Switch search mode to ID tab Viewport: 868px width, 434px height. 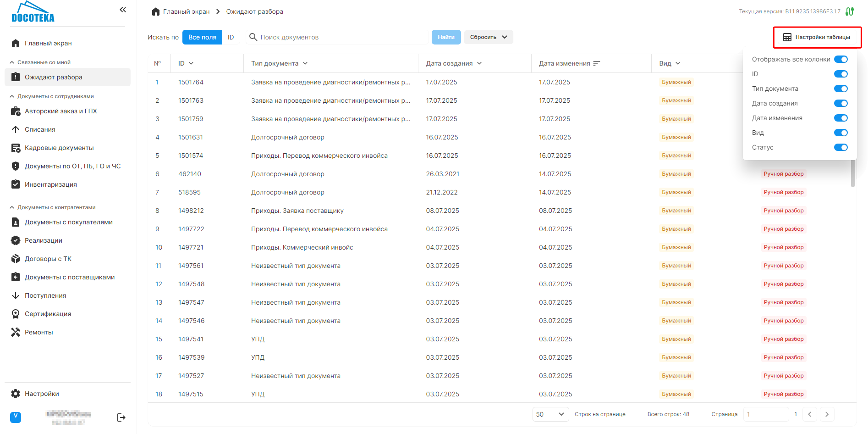[231, 37]
